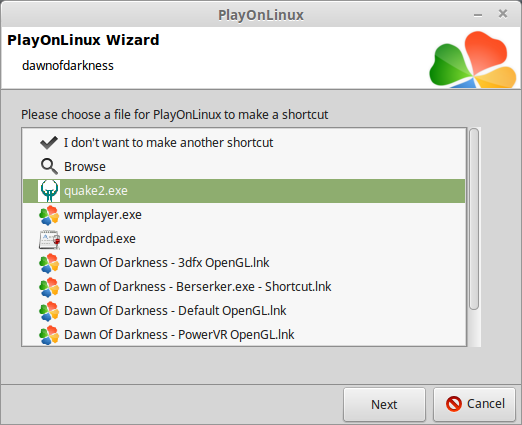Screen dimensions: 522x425
Task: Click the clover icon next to wmplayer.exe
Action: 49,215
